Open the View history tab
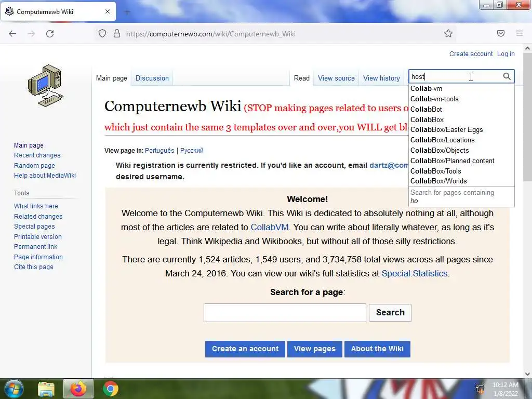The image size is (532, 399). point(381,78)
